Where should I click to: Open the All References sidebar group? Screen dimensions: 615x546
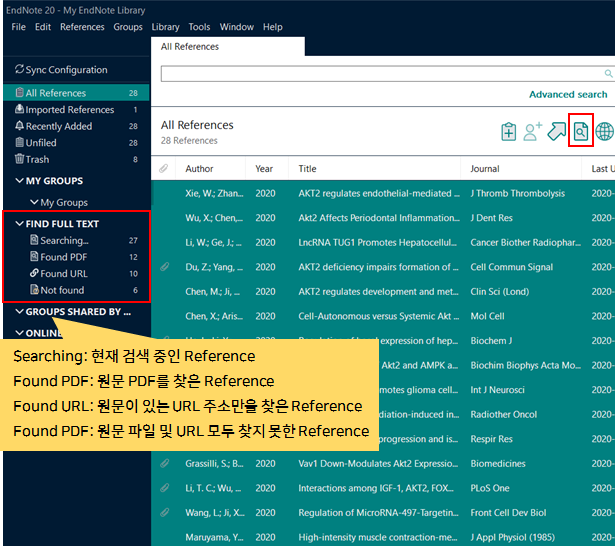click(x=76, y=93)
